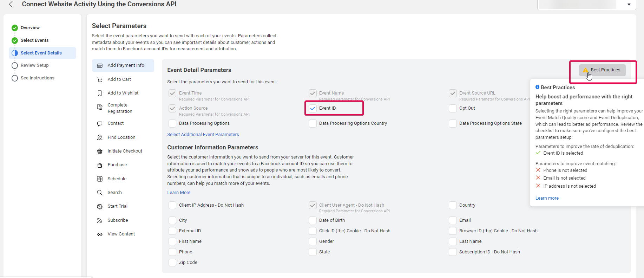Image resolution: width=644 pixels, height=278 pixels.
Task: Click the Start Trial clock icon
Action: tap(100, 206)
